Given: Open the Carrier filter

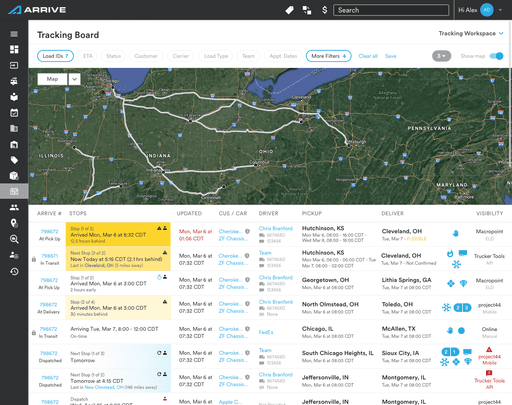Looking at the screenshot, I should tap(181, 56).
